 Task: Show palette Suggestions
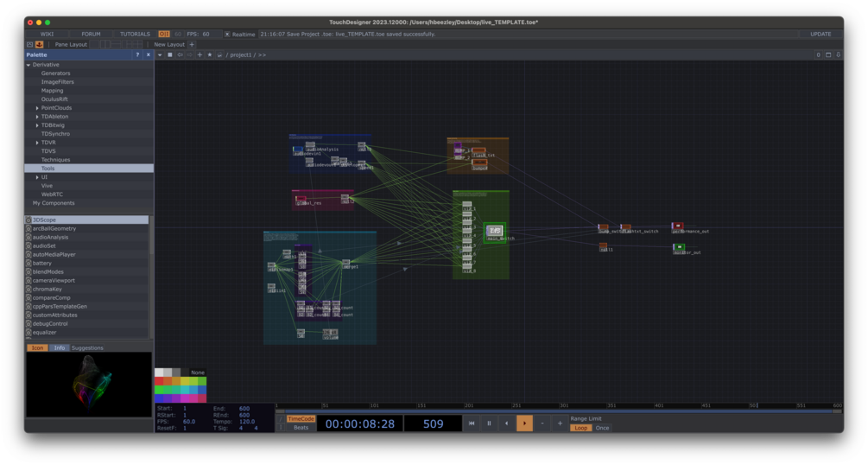pos(87,348)
